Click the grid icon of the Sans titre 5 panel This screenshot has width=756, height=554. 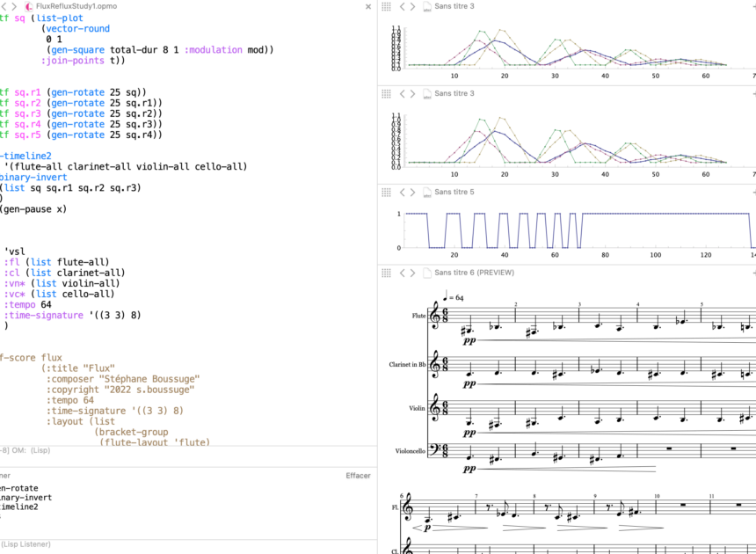click(385, 191)
